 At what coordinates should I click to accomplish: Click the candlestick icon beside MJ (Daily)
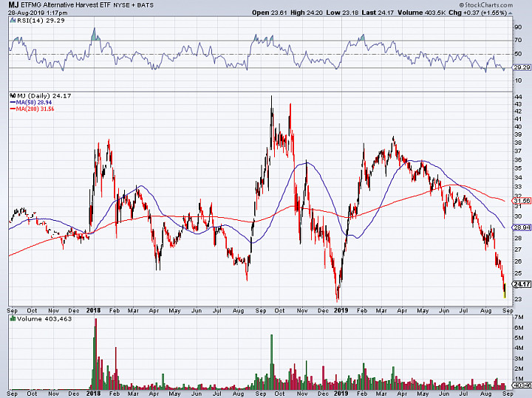[13, 95]
